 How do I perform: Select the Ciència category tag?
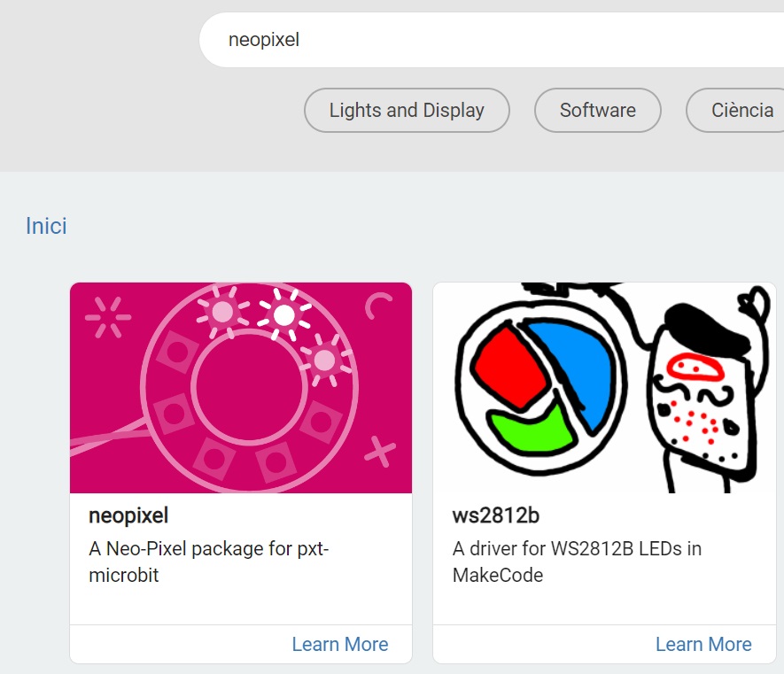click(x=735, y=111)
